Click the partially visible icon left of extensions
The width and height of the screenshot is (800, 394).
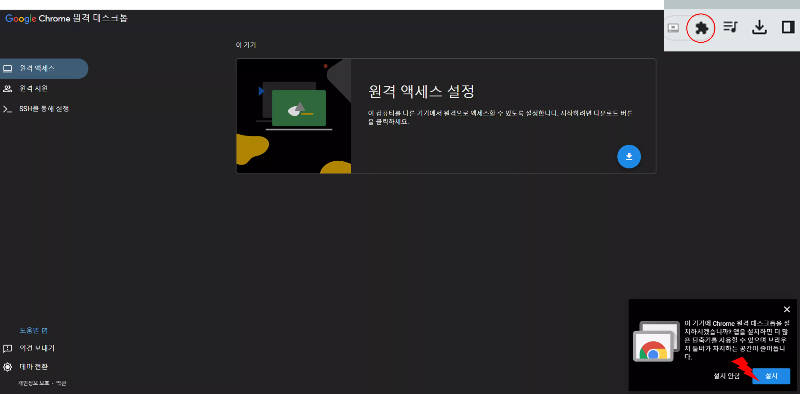[674, 28]
